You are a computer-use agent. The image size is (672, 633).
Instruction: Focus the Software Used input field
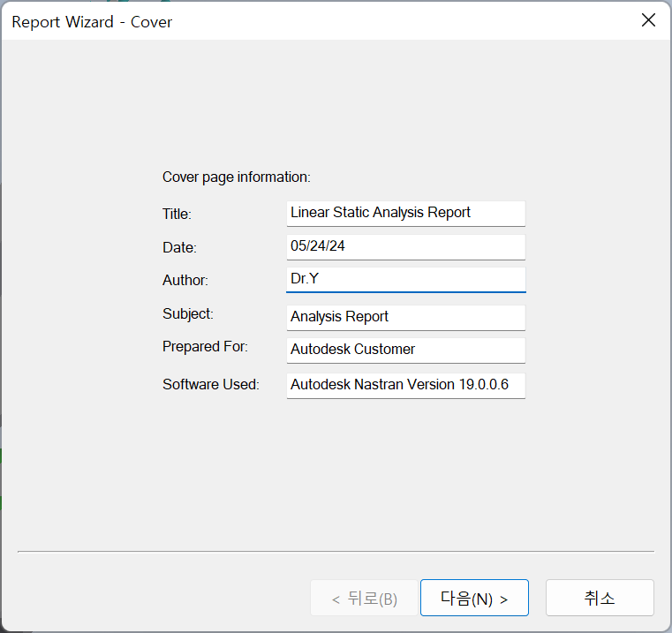coord(405,385)
